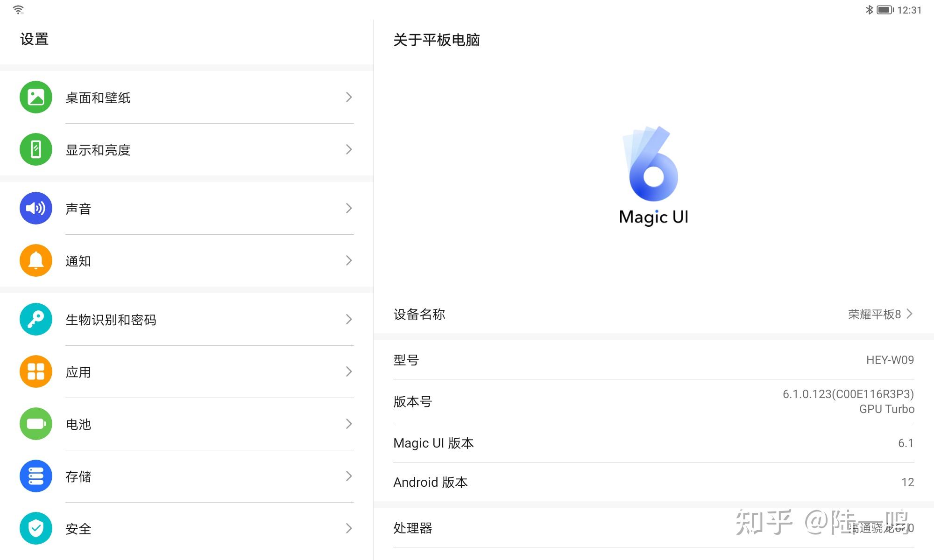This screenshot has height=560, width=934.
Task: Tap the green battery icon
Action: coord(36,424)
